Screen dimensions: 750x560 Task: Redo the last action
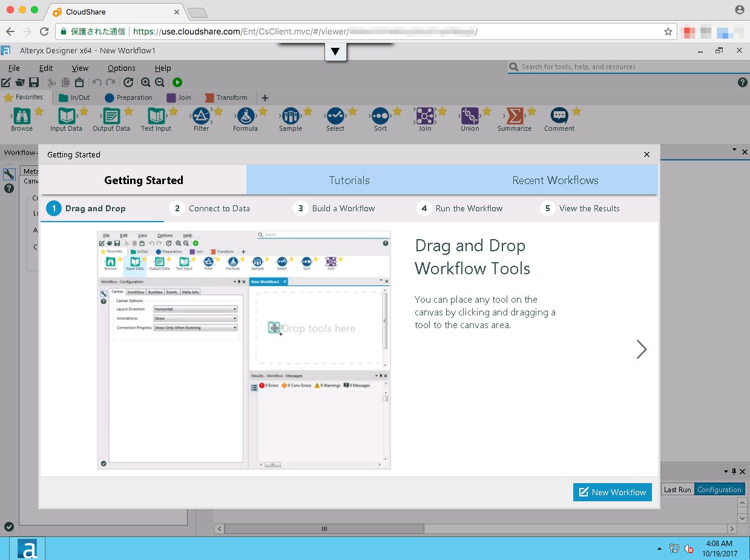point(110,82)
